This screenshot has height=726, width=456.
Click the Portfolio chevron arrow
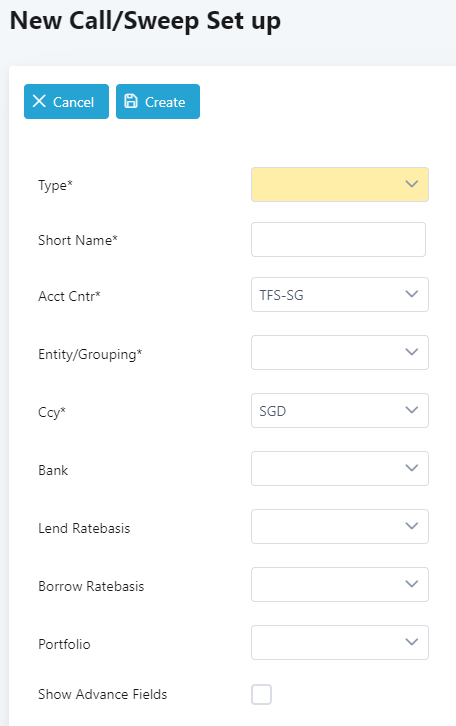tap(412, 642)
